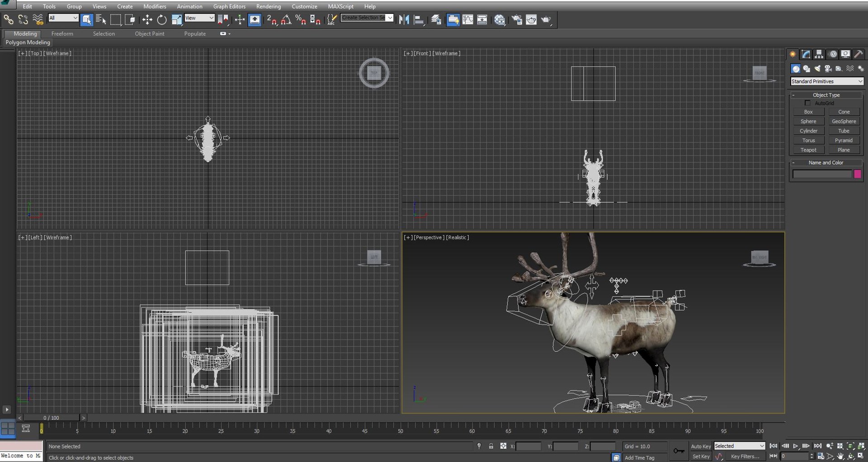This screenshot has width=868, height=462.
Task: Open the Graph Editors menu
Action: [x=229, y=6]
